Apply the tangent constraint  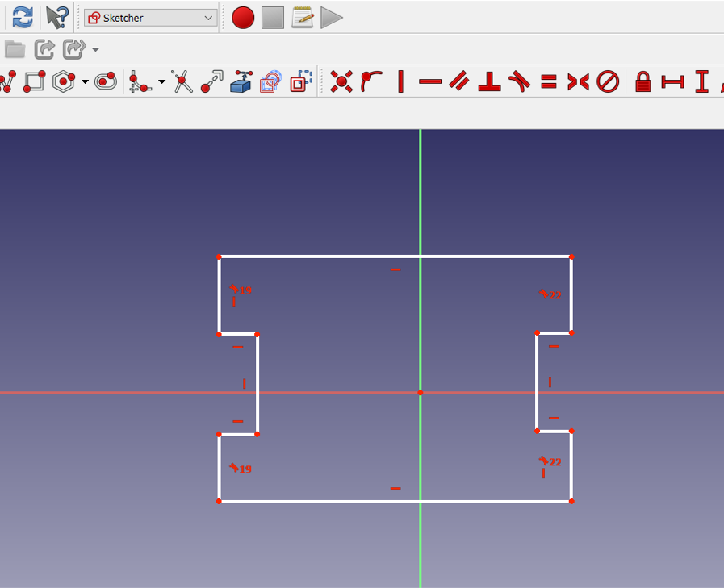(519, 81)
